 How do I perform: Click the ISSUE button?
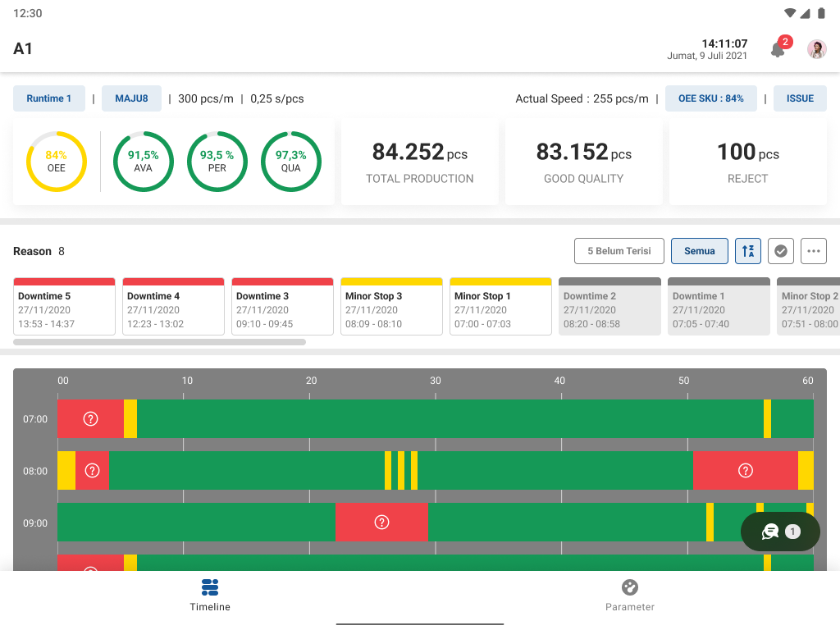coord(800,98)
